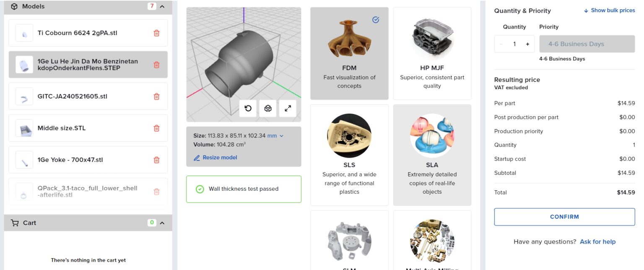644x270 pixels.
Task: Open the Priority business days dropdown
Action: pos(587,44)
